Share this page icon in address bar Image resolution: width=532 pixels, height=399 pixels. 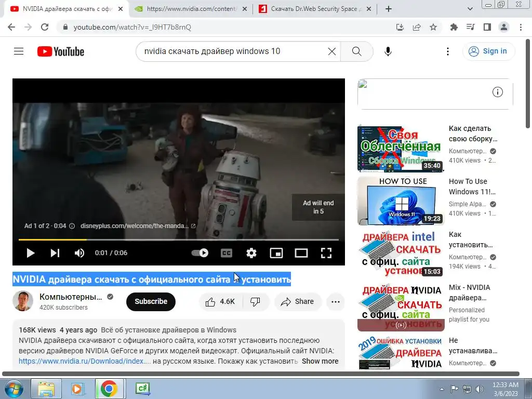417,27
